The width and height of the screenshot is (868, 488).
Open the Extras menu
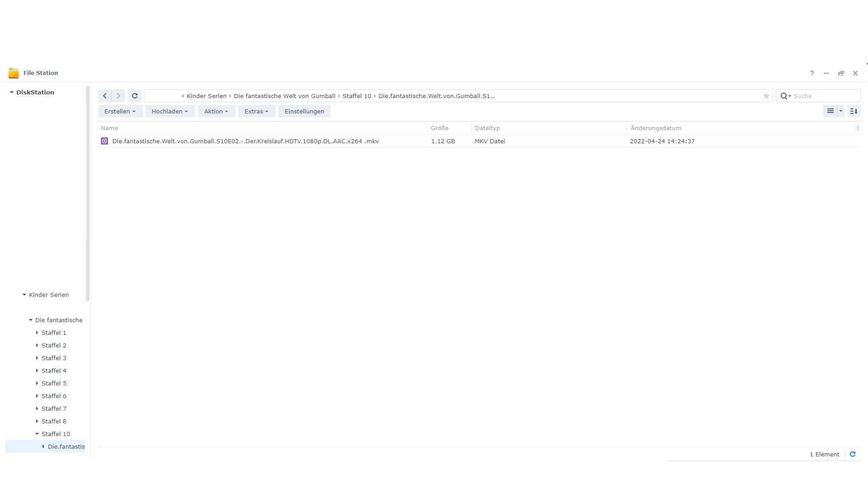point(256,111)
